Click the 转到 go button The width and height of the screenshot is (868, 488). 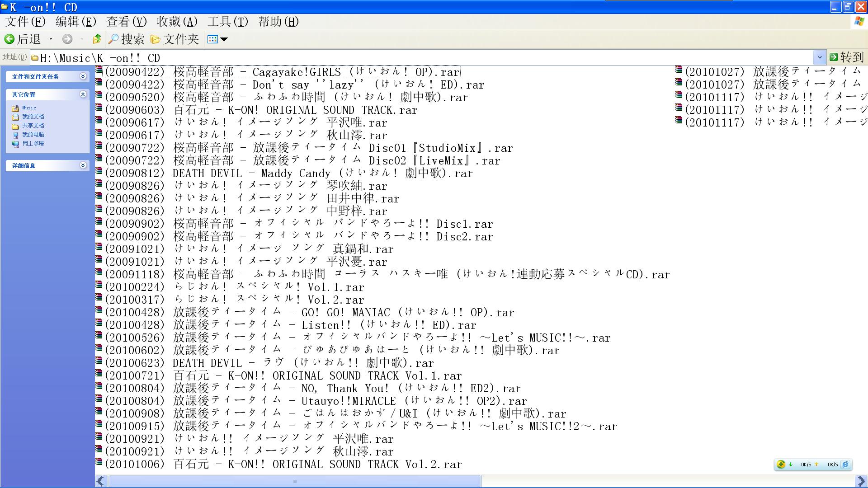coord(846,57)
